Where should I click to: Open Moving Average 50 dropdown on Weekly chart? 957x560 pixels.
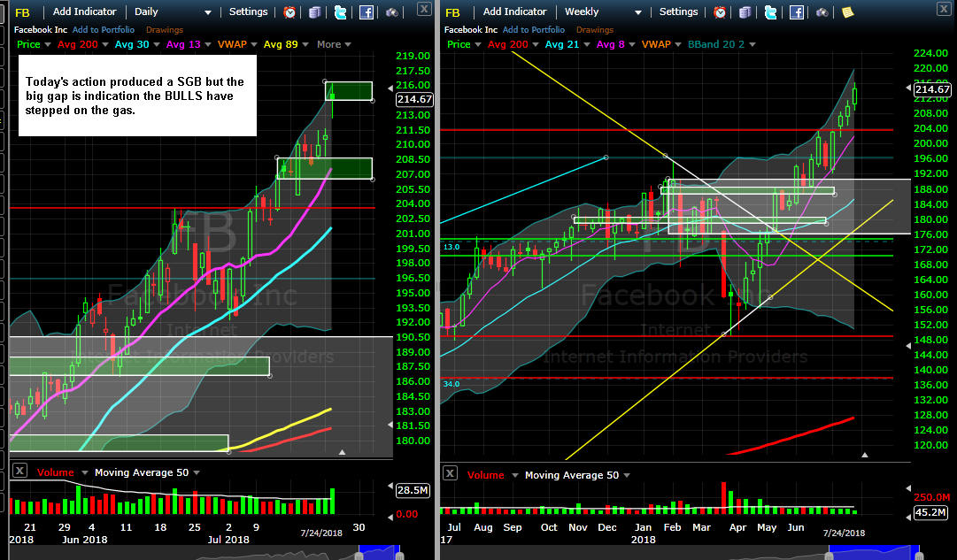coord(627,475)
